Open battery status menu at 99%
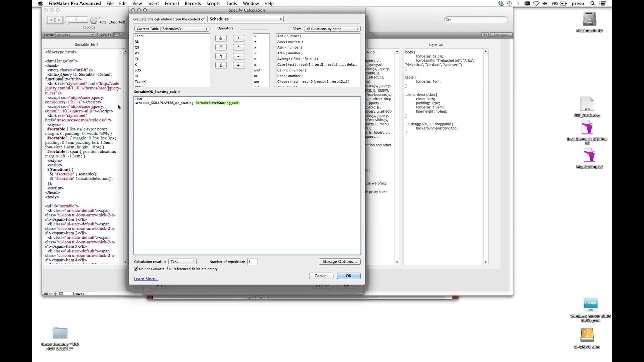Image resolution: width=644 pixels, height=362 pixels. point(560,3)
